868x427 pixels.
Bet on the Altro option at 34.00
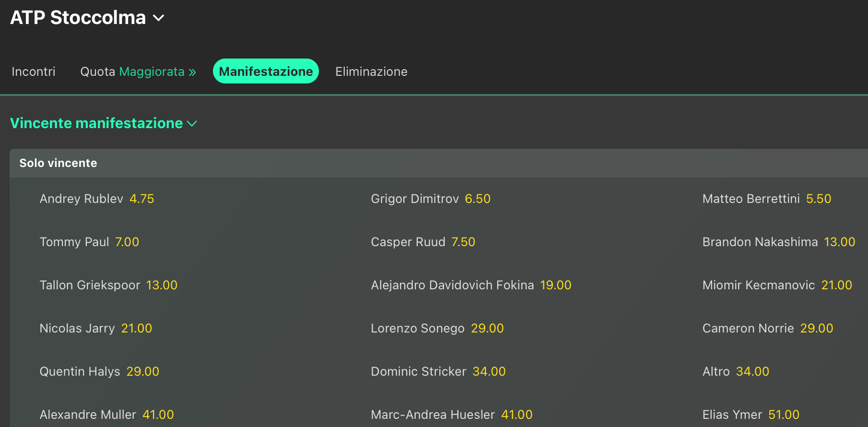tap(736, 371)
